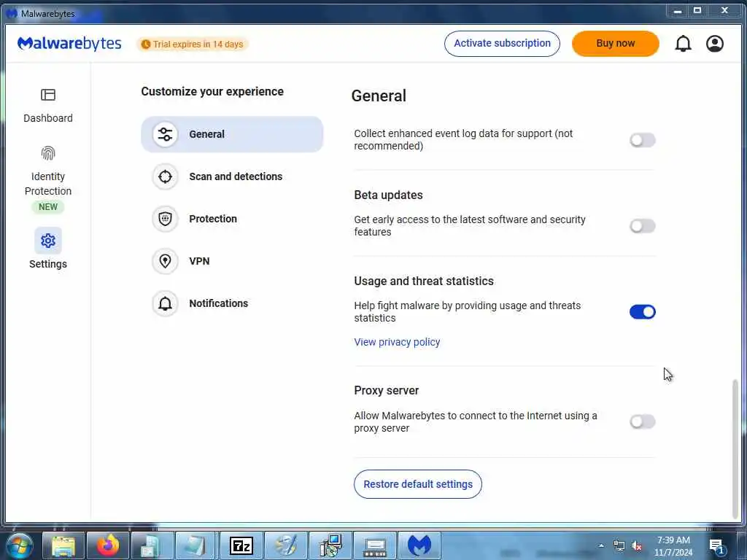Viewport: 747px width, 560px height.
Task: Enable Beta updates toggle
Action: pos(642,226)
